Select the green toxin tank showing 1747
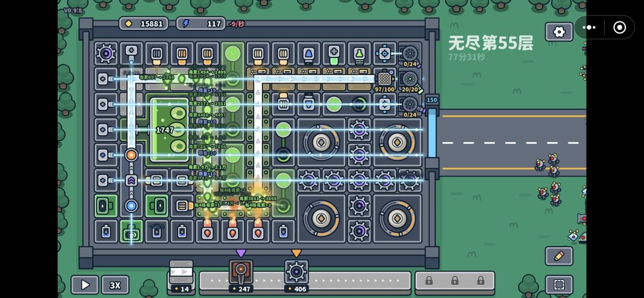This screenshot has width=644, height=298. (x=169, y=130)
